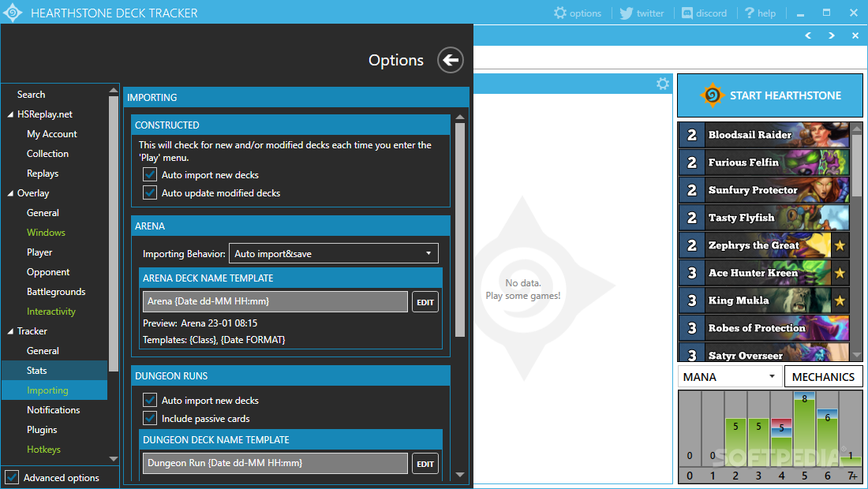Open the help menu in title bar
The image size is (868, 489).
click(760, 13)
